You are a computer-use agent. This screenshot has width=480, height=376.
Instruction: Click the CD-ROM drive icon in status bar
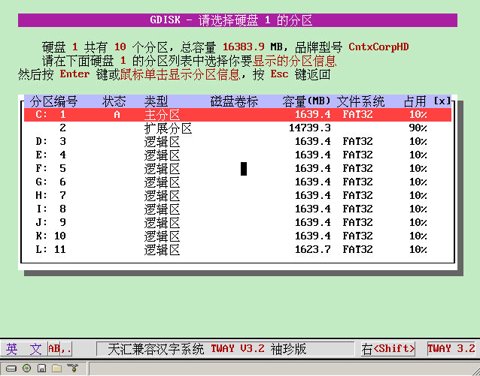(27, 368)
